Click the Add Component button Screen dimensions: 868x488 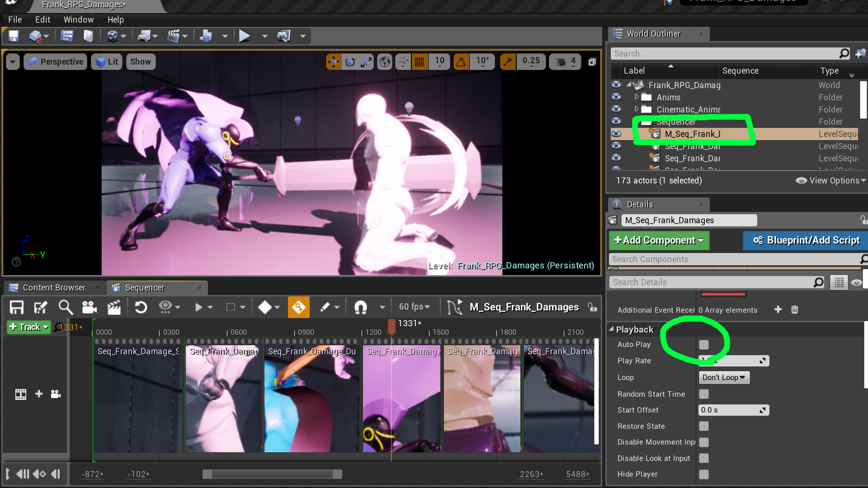pyautogui.click(x=659, y=240)
